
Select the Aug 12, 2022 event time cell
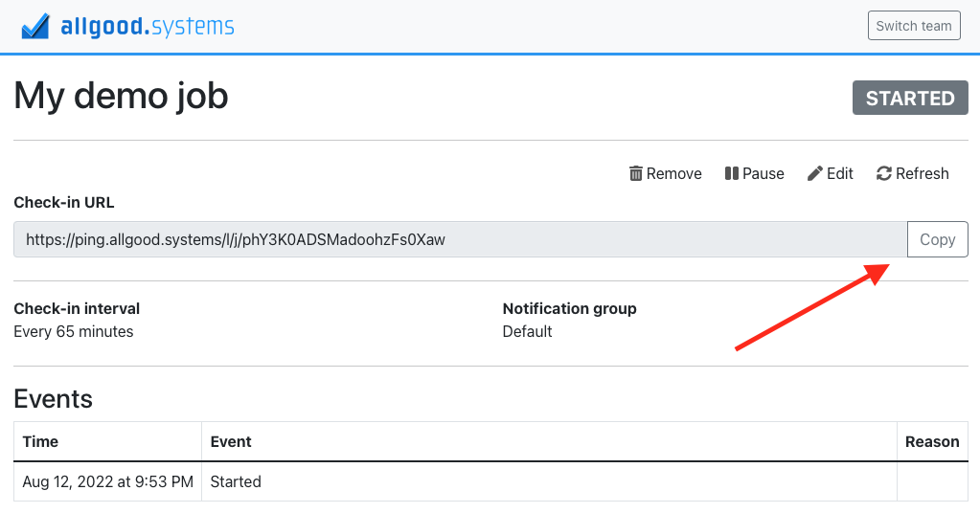pyautogui.click(x=107, y=481)
